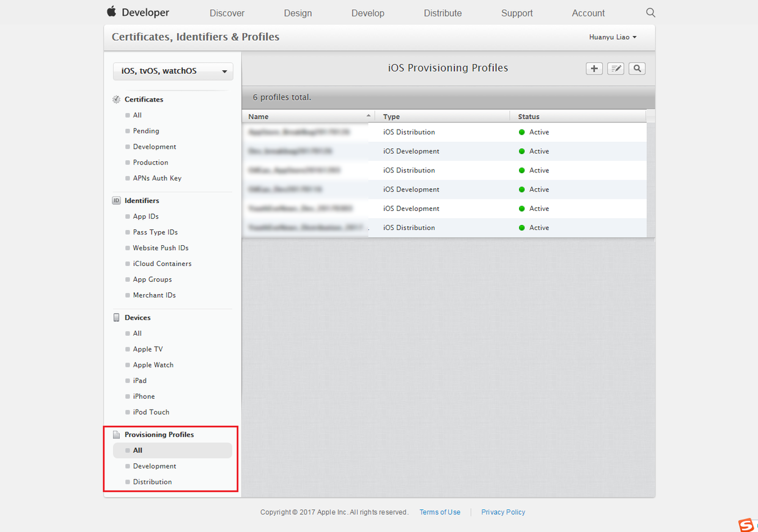Open the Develop menu
Image resolution: width=758 pixels, height=532 pixels.
tap(368, 13)
